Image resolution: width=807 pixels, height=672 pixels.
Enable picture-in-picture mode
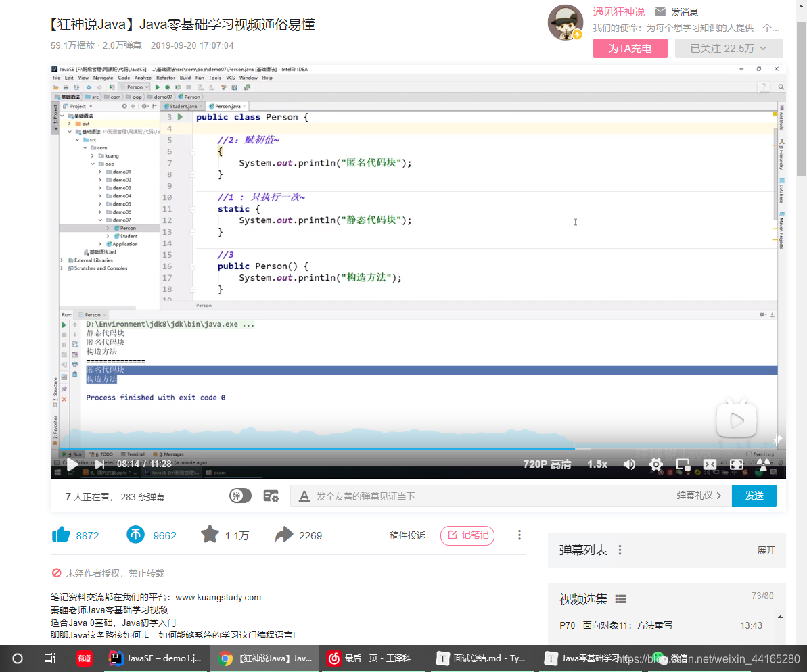(683, 464)
